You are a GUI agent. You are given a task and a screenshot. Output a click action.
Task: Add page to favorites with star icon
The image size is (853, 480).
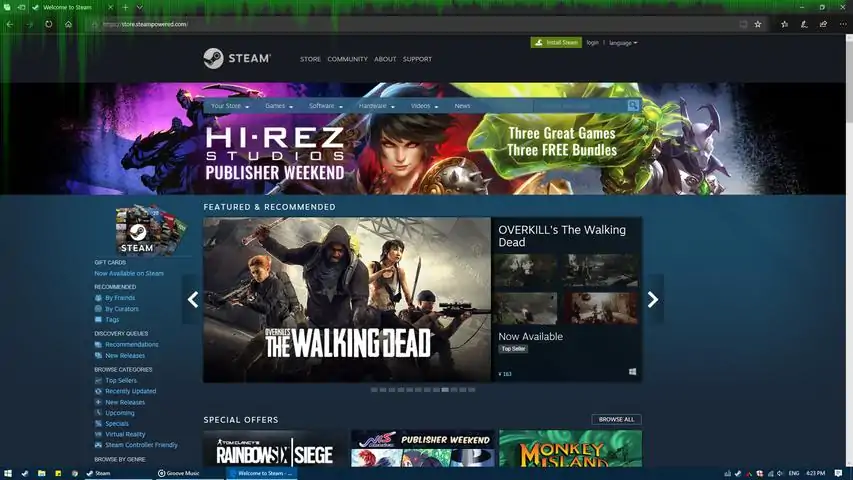click(758, 24)
